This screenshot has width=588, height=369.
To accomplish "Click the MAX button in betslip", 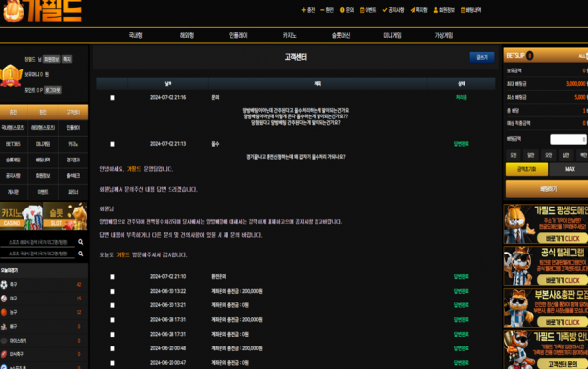I will click(x=569, y=169).
